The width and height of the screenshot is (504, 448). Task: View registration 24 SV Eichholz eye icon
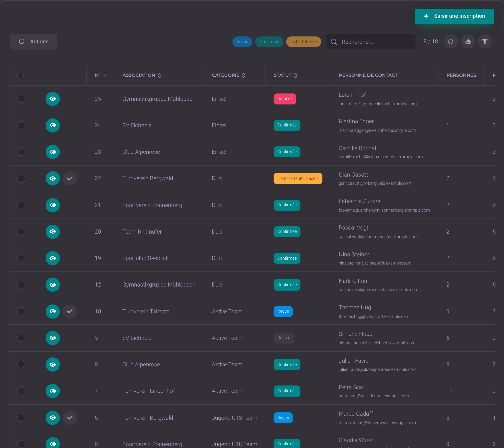point(53,125)
